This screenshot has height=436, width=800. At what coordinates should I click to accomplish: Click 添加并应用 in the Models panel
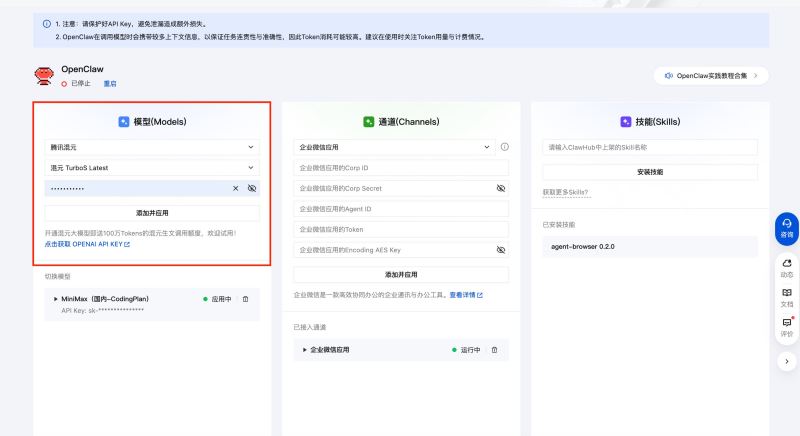[152, 213]
